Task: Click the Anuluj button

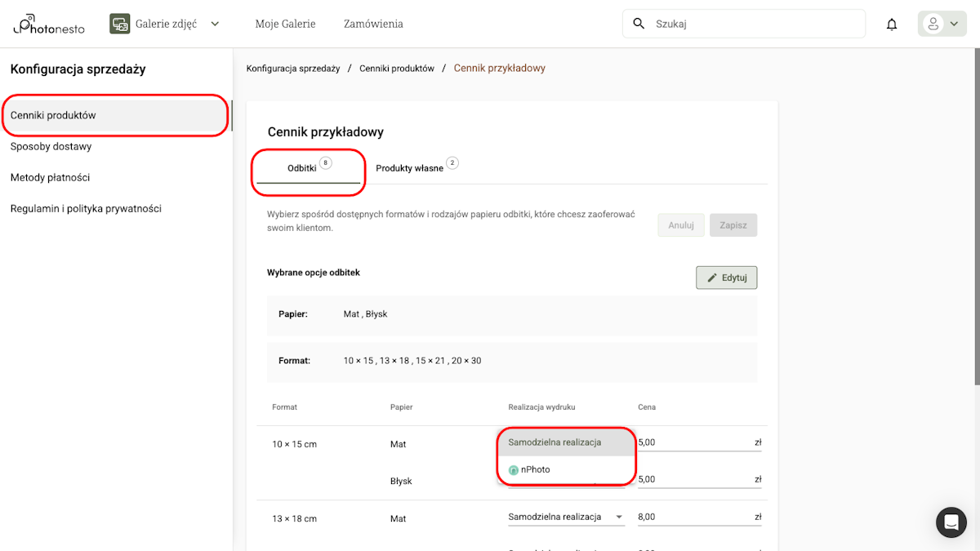Action: (x=680, y=224)
